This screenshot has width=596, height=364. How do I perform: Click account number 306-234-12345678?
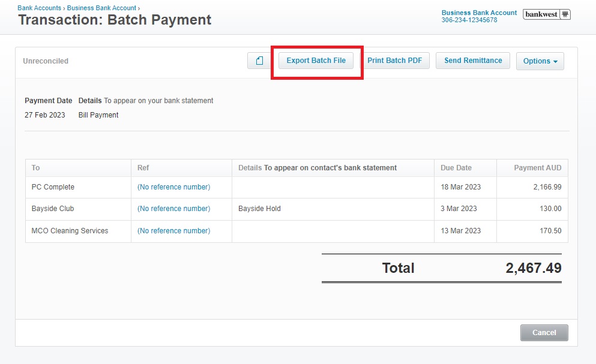(x=469, y=20)
